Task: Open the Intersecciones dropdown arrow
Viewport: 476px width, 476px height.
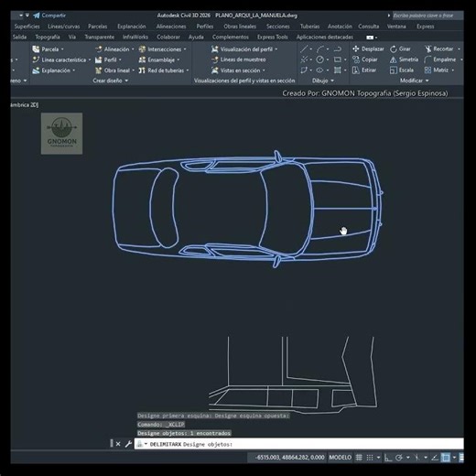Action: click(185, 49)
